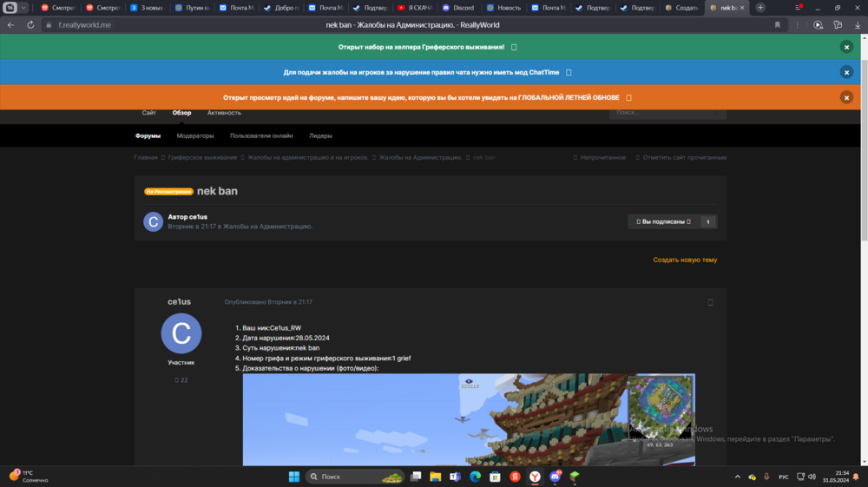
Task: Switch to Добро browser tab
Action: click(x=281, y=8)
